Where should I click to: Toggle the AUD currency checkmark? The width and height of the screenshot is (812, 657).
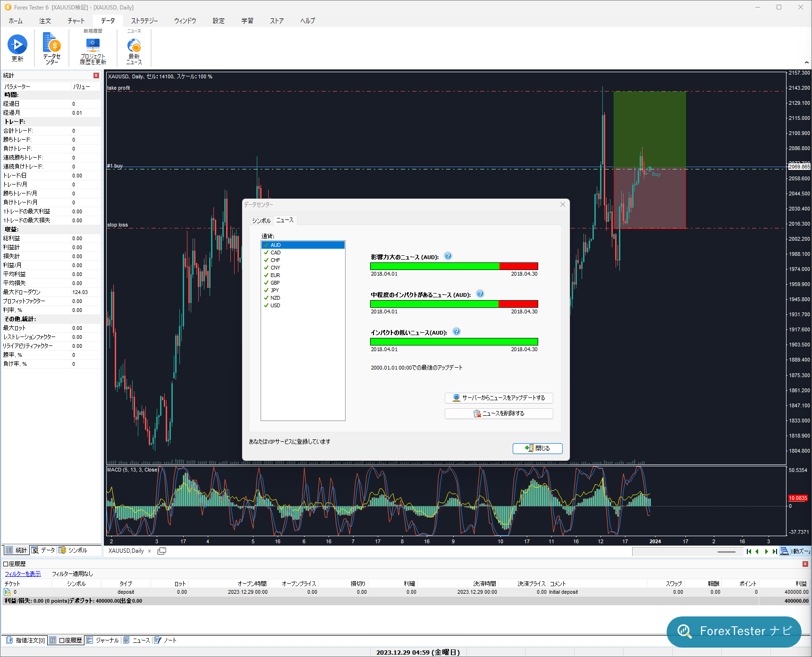click(x=266, y=245)
